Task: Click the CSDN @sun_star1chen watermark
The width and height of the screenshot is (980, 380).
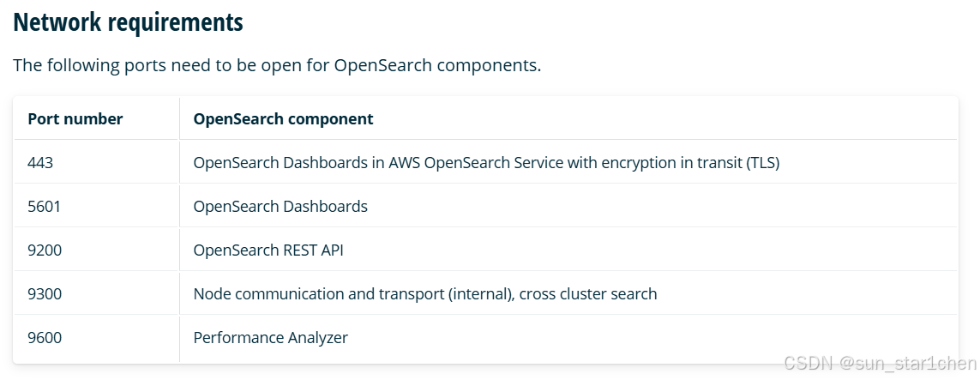Action: click(x=880, y=364)
